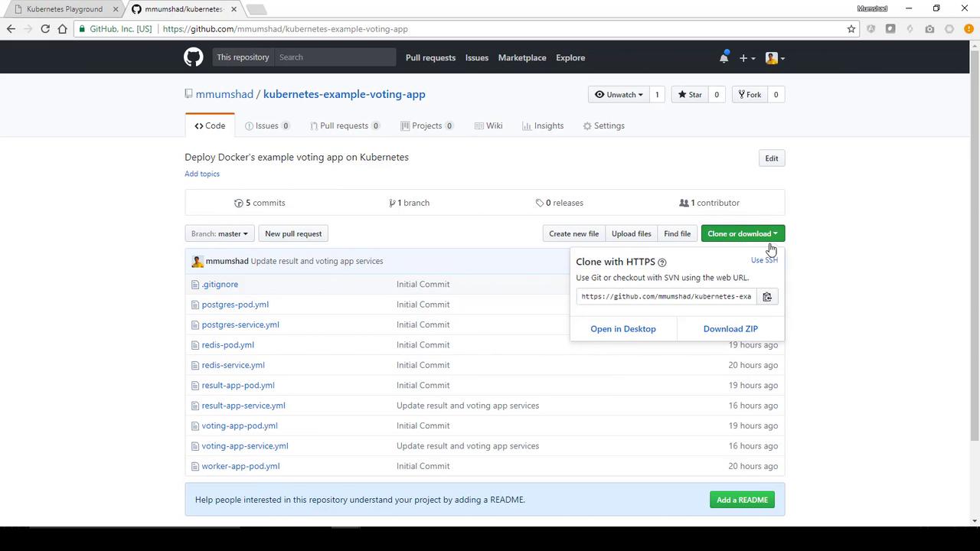
Task: Open the repository Settings tab
Action: point(604,126)
